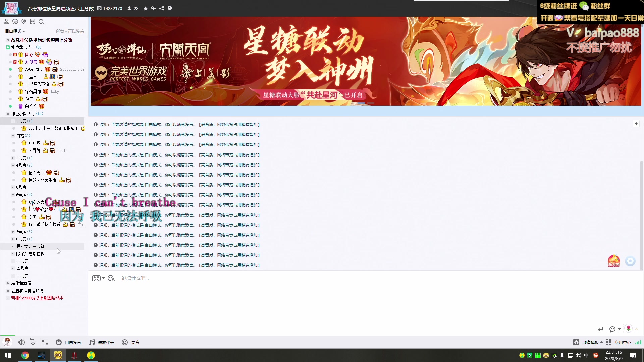
Task: Send message with the enter arrow icon
Action: coord(600,329)
